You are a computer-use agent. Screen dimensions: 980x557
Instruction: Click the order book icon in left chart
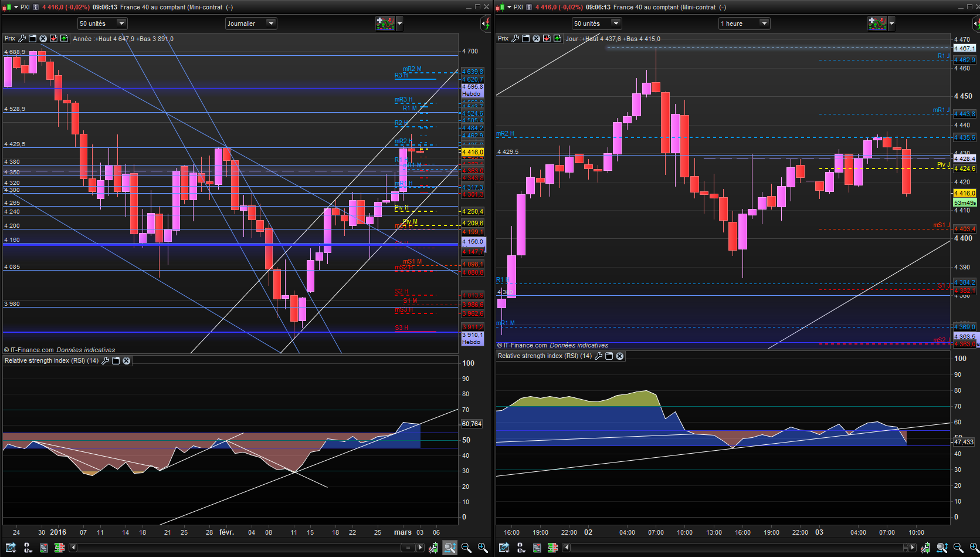pos(59,548)
